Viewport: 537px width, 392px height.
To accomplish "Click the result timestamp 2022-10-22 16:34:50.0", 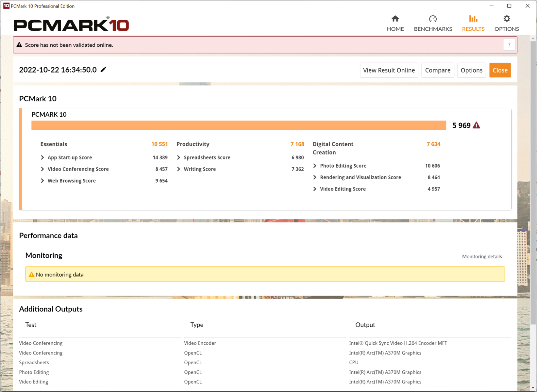I will 58,70.
